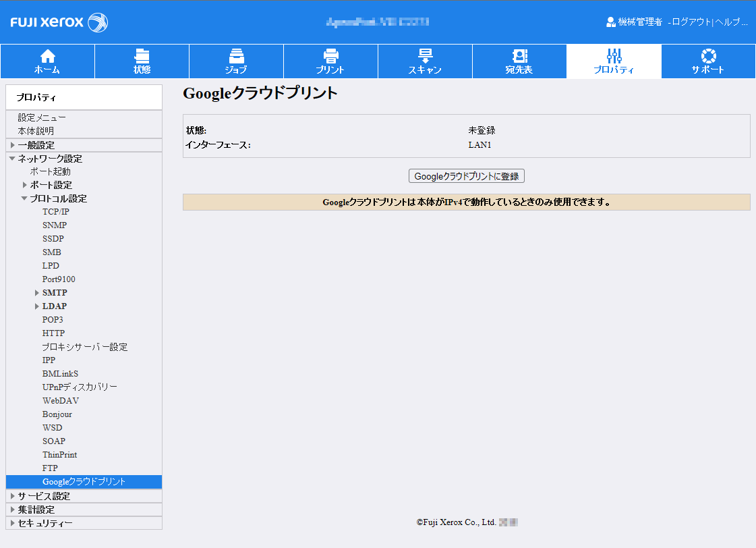Click the 設定メニュー sidebar link
This screenshot has width=756, height=548.
[42, 117]
